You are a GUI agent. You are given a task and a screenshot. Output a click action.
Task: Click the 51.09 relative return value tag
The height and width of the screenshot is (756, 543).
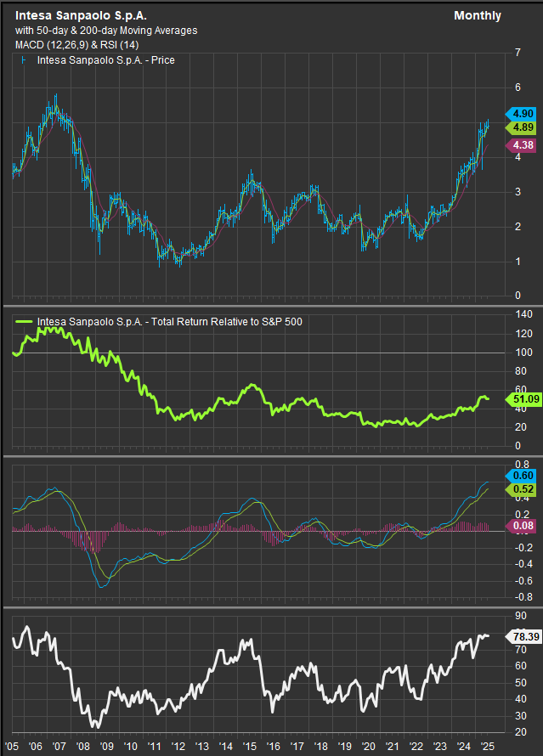click(x=523, y=398)
